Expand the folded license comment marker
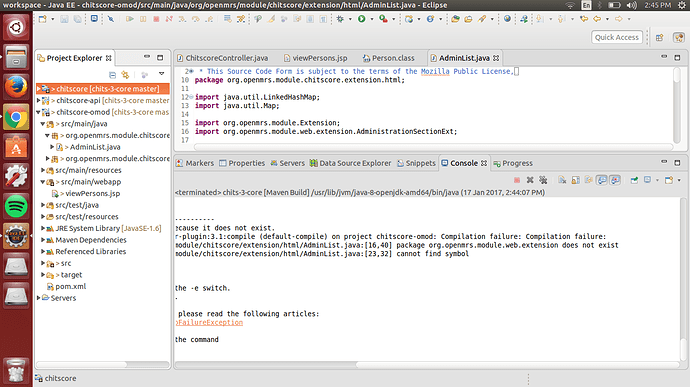The width and height of the screenshot is (690, 387). 191,71
